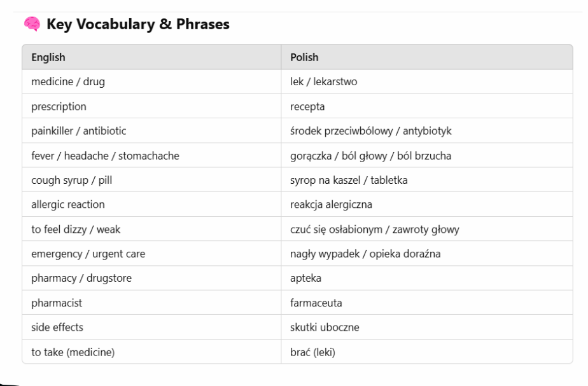Select the 'painkiller / antibiotic' cell

(x=79, y=132)
